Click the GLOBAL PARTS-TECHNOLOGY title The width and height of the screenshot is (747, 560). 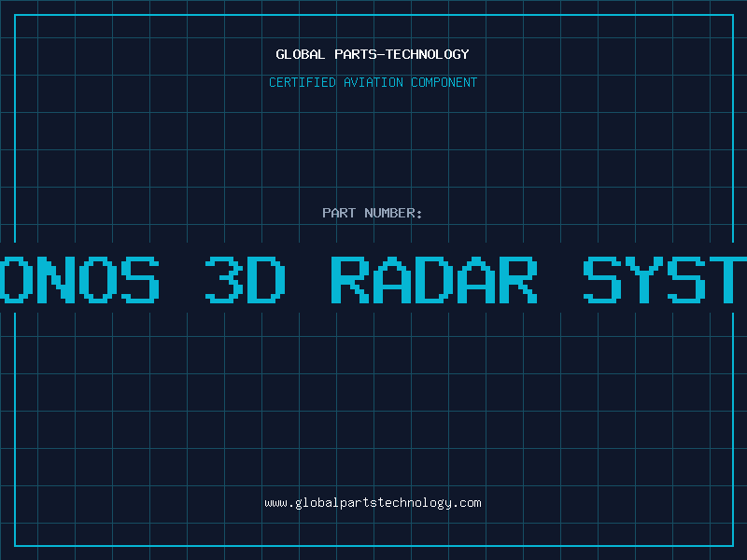[x=373, y=54]
